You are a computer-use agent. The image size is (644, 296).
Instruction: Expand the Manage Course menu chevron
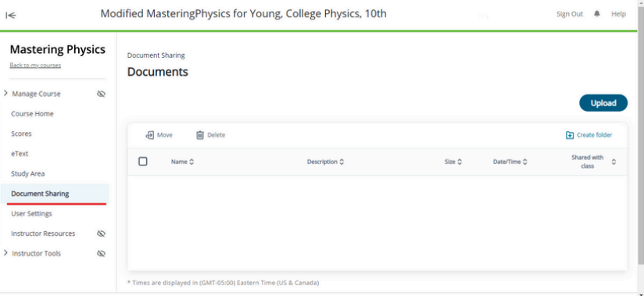point(5,94)
